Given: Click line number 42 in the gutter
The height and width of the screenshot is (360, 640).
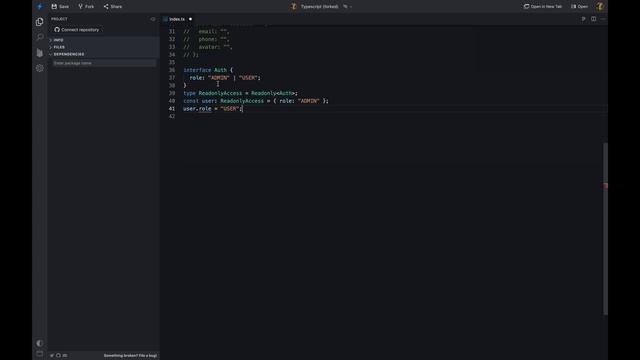Looking at the screenshot, I should coord(172,116).
